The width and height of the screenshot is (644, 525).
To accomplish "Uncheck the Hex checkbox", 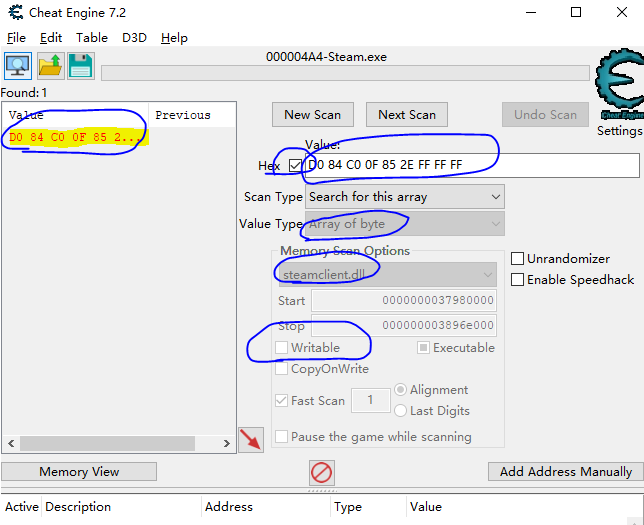I will point(295,165).
